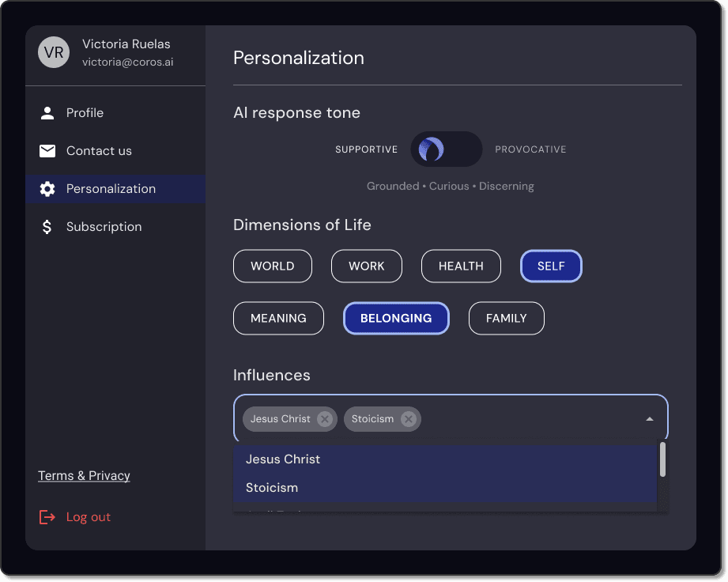Viewport: 728px width, 582px height.
Task: Click the Profile person icon
Action: (x=47, y=113)
